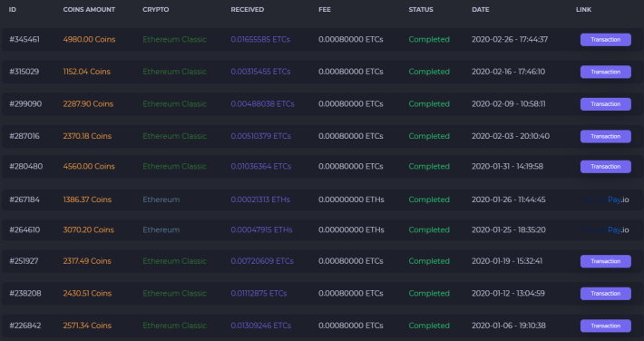Select ID #299090
This screenshot has height=341, width=644.
[x=25, y=104]
